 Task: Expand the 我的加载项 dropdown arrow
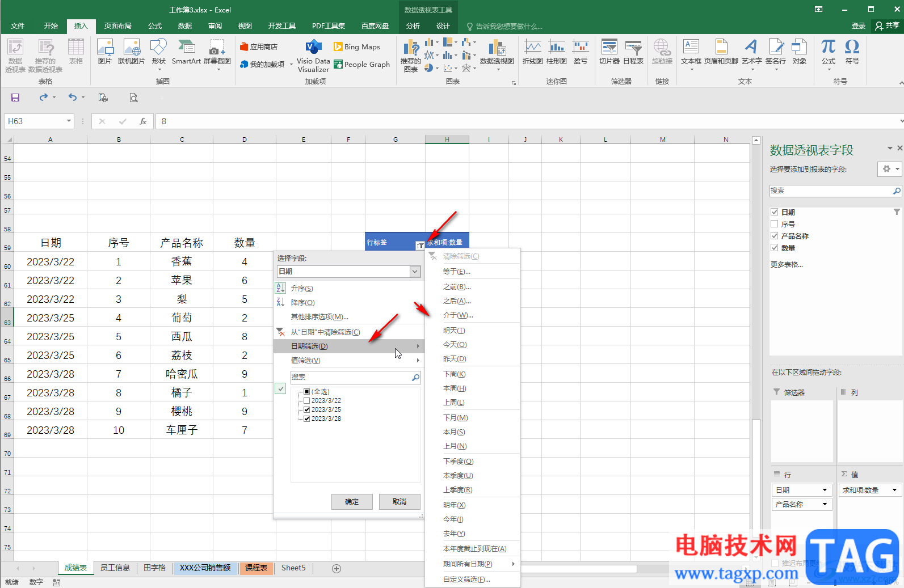click(x=291, y=65)
